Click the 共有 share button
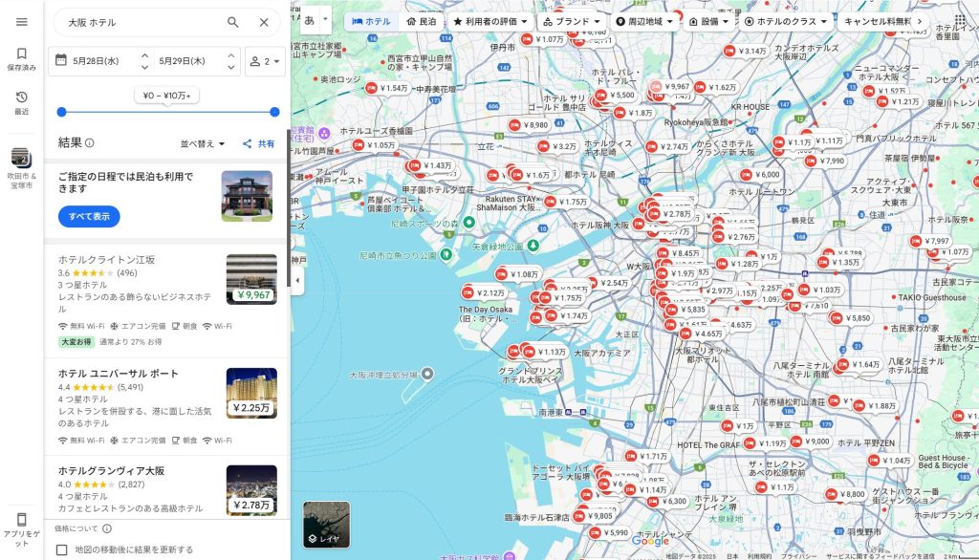The height and width of the screenshot is (560, 979). 258,143
